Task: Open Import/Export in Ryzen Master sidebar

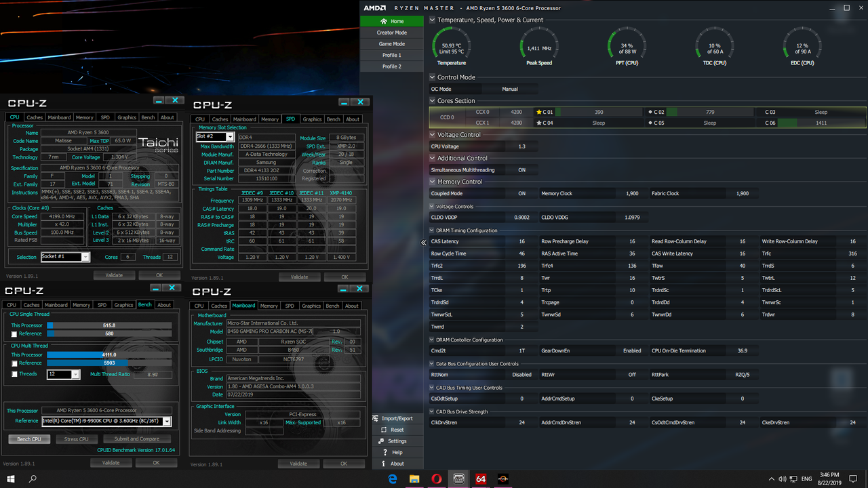Action: point(397,418)
